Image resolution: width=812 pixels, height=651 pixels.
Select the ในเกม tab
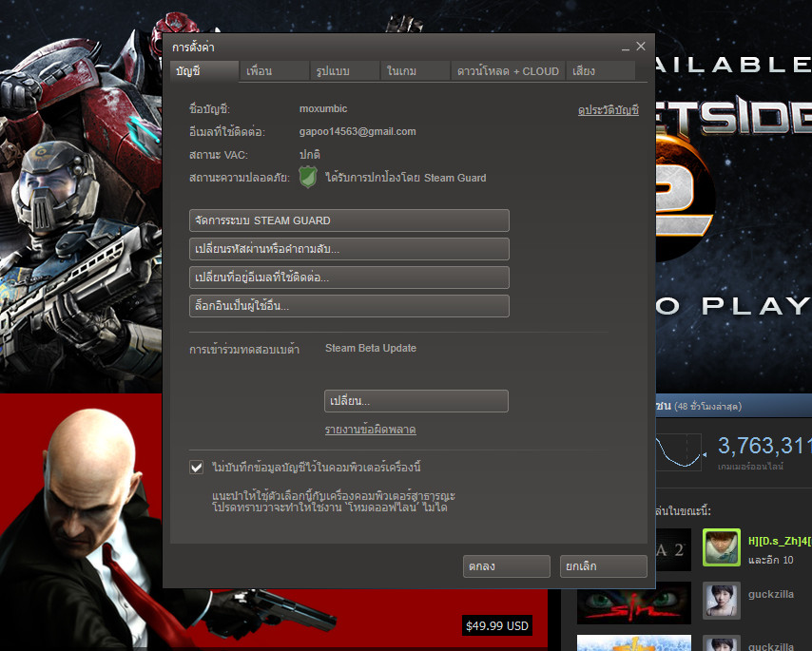click(416, 71)
